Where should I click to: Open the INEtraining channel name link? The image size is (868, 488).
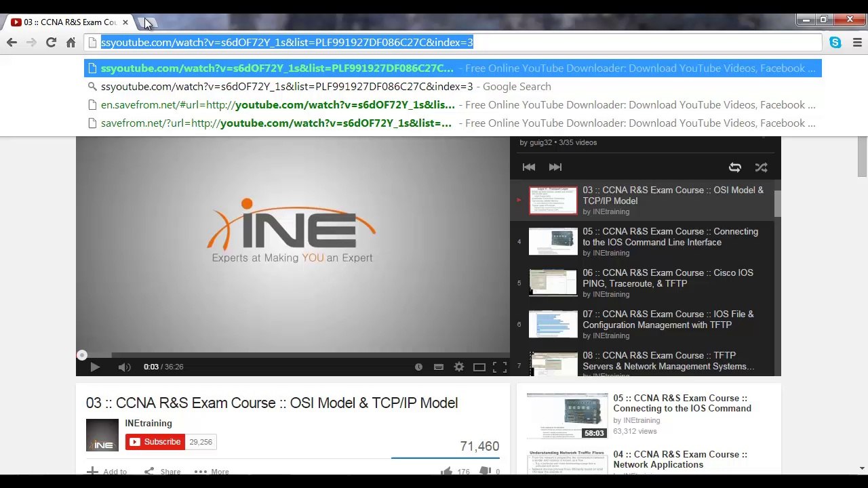coord(149,423)
